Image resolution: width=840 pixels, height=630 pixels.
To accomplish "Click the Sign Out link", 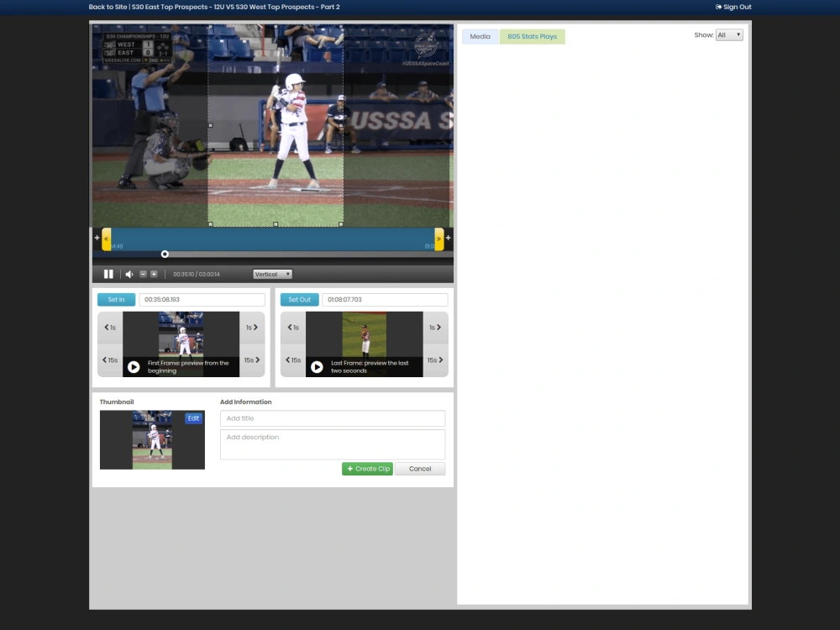I will (x=733, y=7).
